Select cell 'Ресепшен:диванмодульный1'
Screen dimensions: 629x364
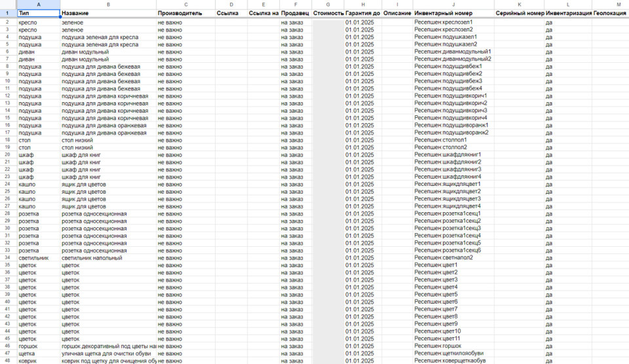pyautogui.click(x=453, y=52)
